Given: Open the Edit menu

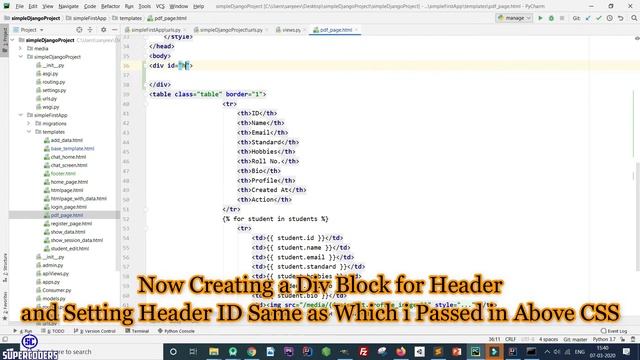Looking at the screenshot, I should 33,7.
